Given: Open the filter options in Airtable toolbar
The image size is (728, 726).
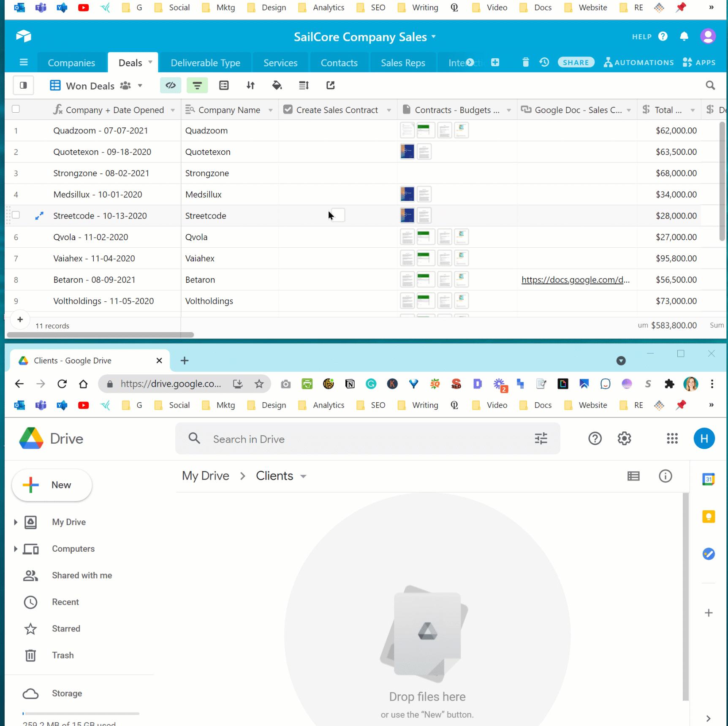Looking at the screenshot, I should coord(197,85).
